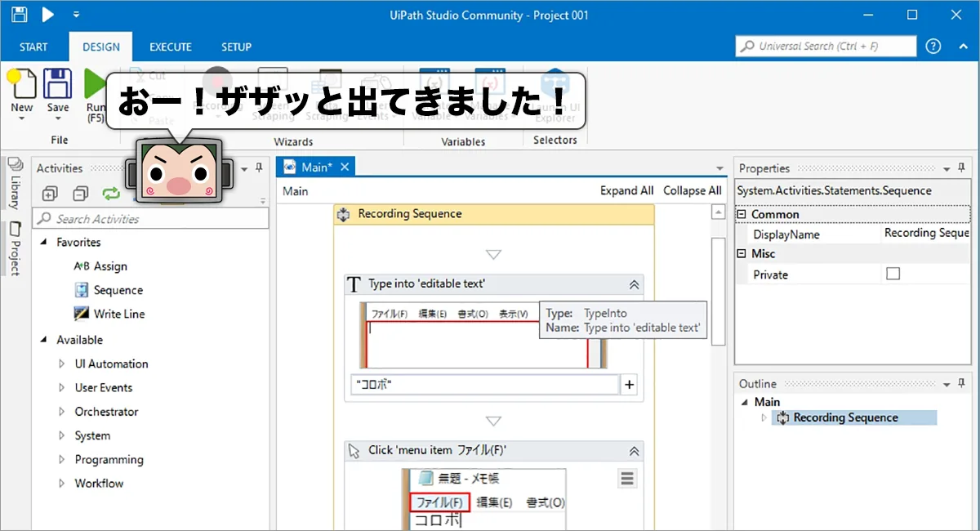Click the Search Activities field
This screenshot has height=531, width=980.
[150, 219]
